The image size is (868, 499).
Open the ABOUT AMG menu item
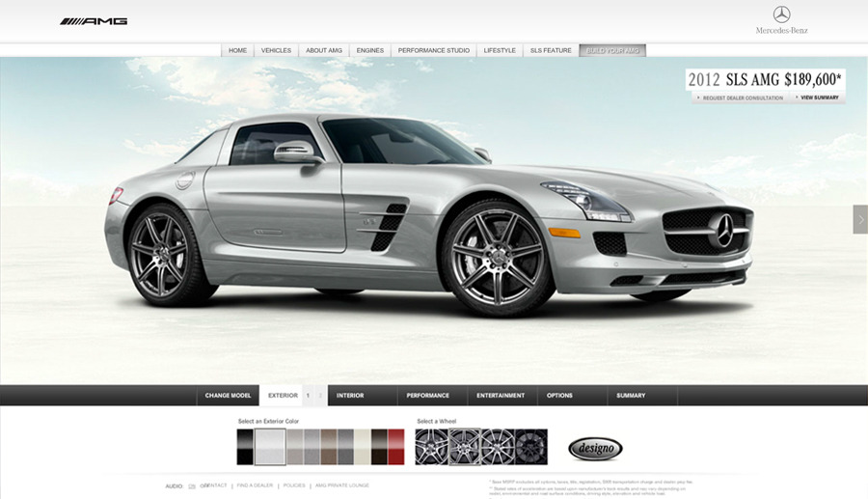pos(324,50)
